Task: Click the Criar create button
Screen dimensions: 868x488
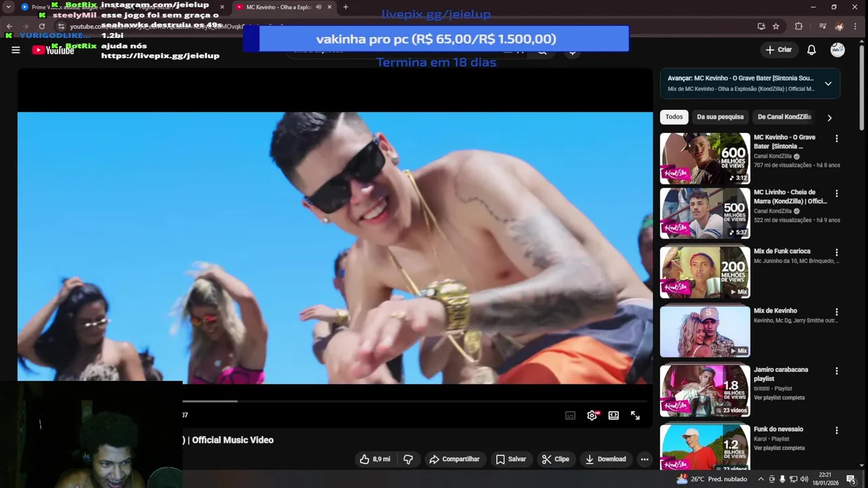Action: click(778, 49)
